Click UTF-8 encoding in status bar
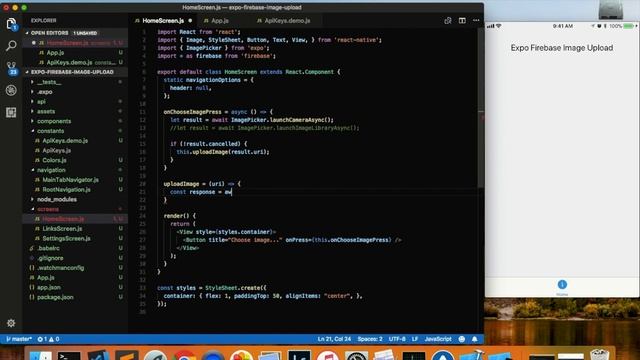Screen dimensions: 640x360 pos(397,339)
